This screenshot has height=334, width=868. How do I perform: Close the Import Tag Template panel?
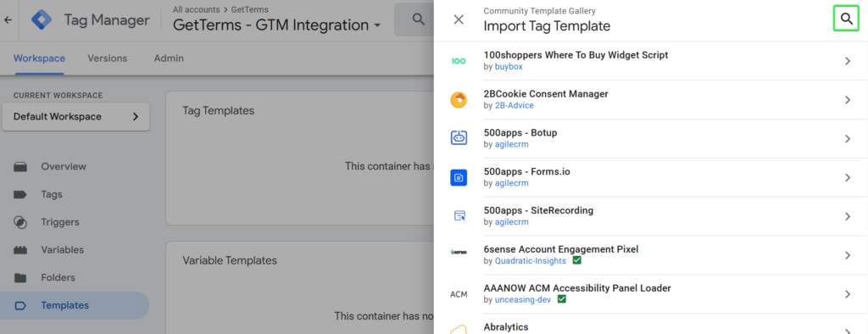click(x=459, y=19)
